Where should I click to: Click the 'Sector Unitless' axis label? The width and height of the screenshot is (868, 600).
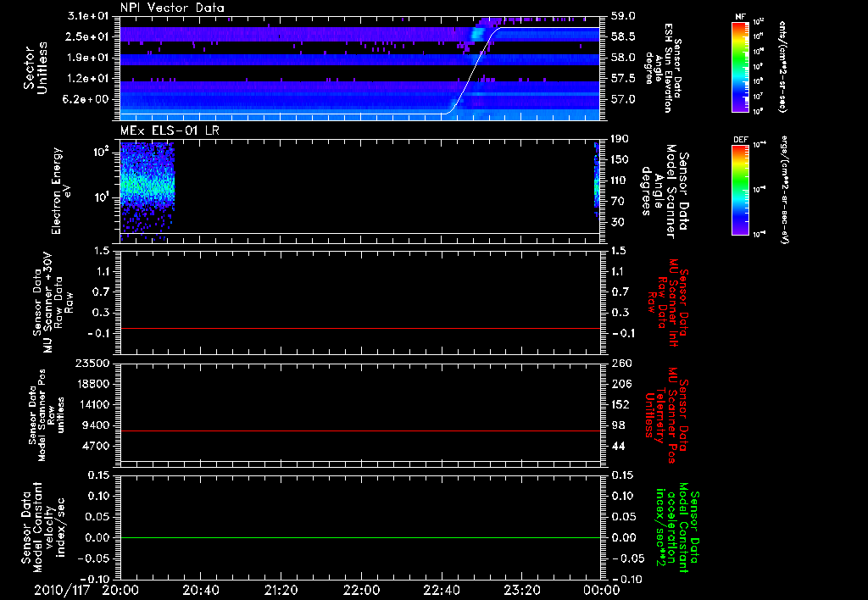coord(36,68)
